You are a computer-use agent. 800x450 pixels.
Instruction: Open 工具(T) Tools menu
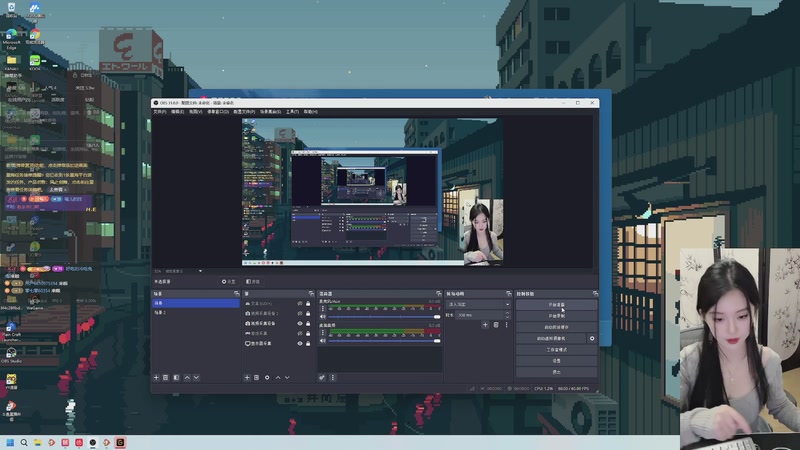292,112
